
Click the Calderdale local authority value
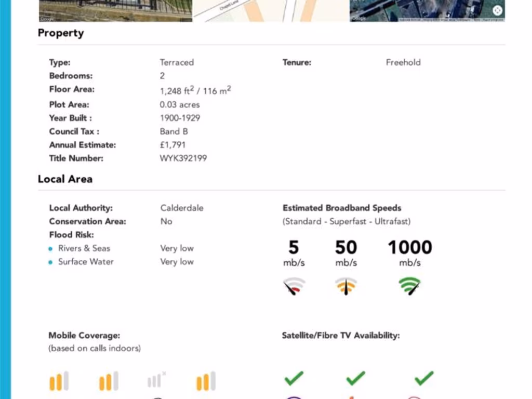click(182, 208)
